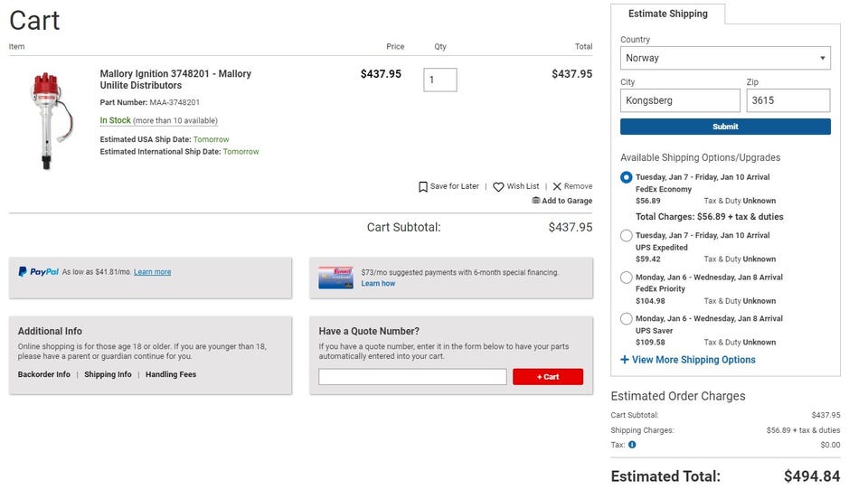Expand View More Shipping Options
Image resolution: width=868 pixels, height=490 pixels.
pos(693,360)
